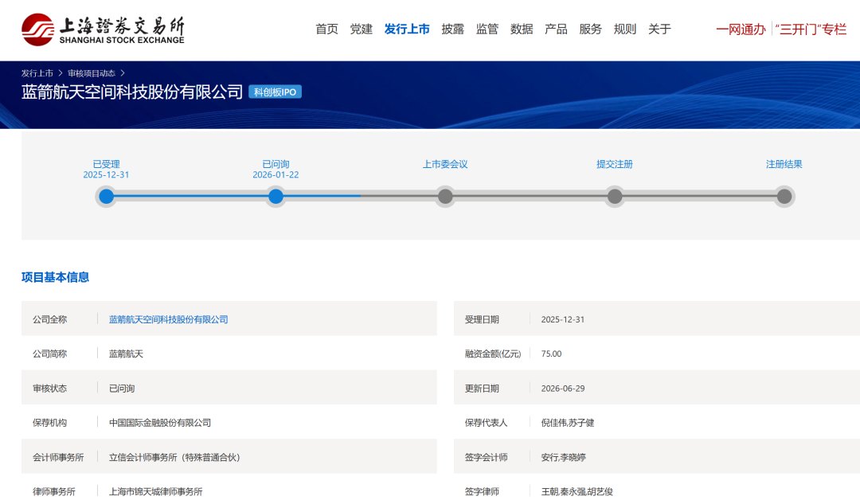Click the 2025-12-31 acceptance date value
The height and width of the screenshot is (504, 860).
pyautogui.click(x=563, y=319)
